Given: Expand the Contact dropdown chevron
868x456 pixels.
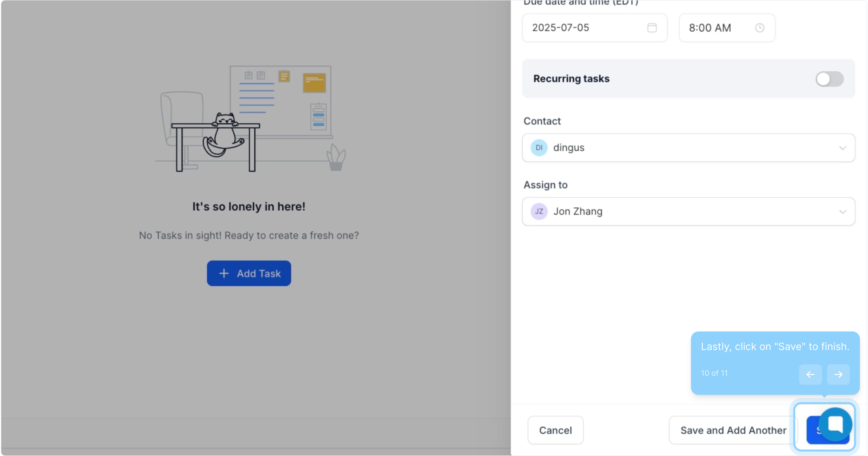Looking at the screenshot, I should 843,148.
